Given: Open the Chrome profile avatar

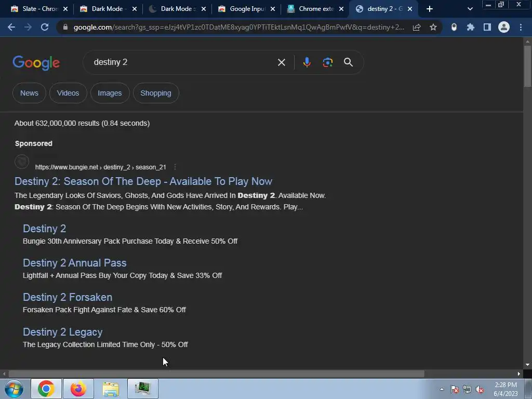Looking at the screenshot, I should coord(504,27).
